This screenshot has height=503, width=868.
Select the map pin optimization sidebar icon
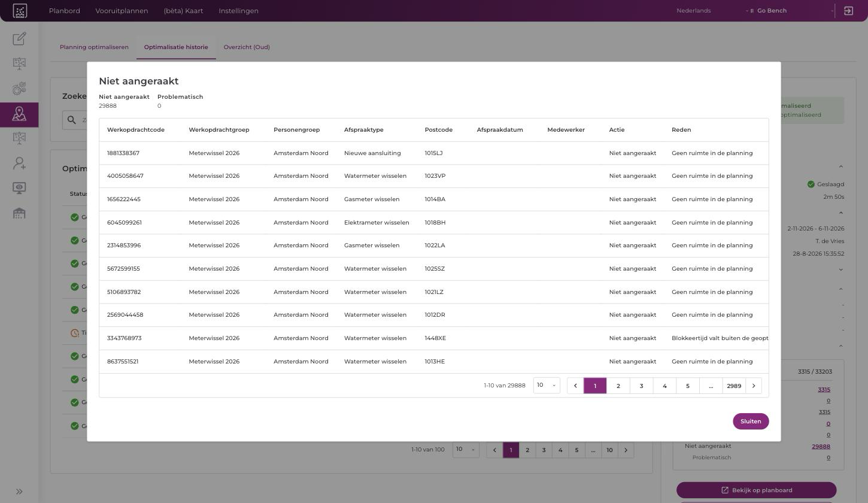[x=19, y=114]
